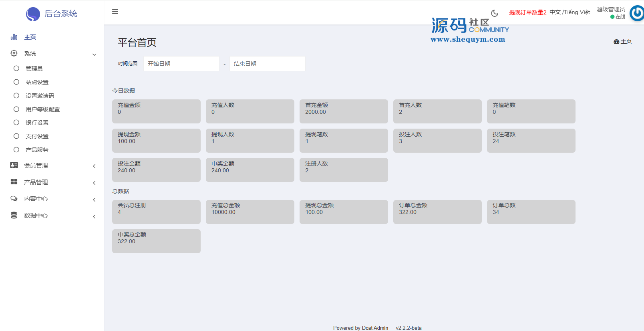Screen dimensions: 644x331
Task: Click the 首充金额 2000.00 card
Action: click(344, 111)
